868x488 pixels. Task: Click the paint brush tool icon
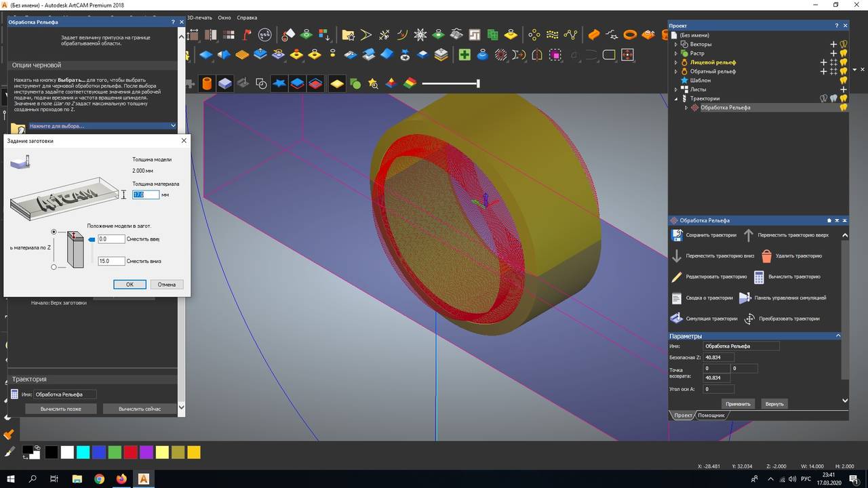pos(9,451)
